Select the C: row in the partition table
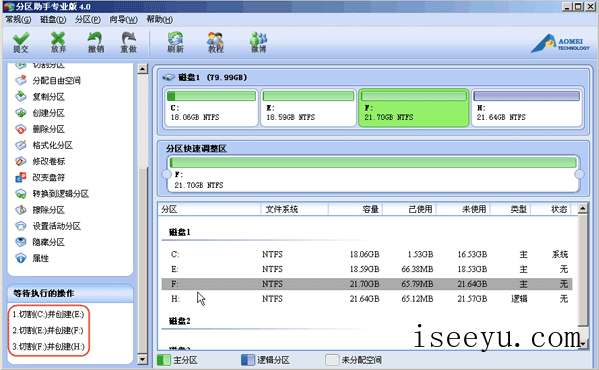599x370 pixels. [367, 254]
